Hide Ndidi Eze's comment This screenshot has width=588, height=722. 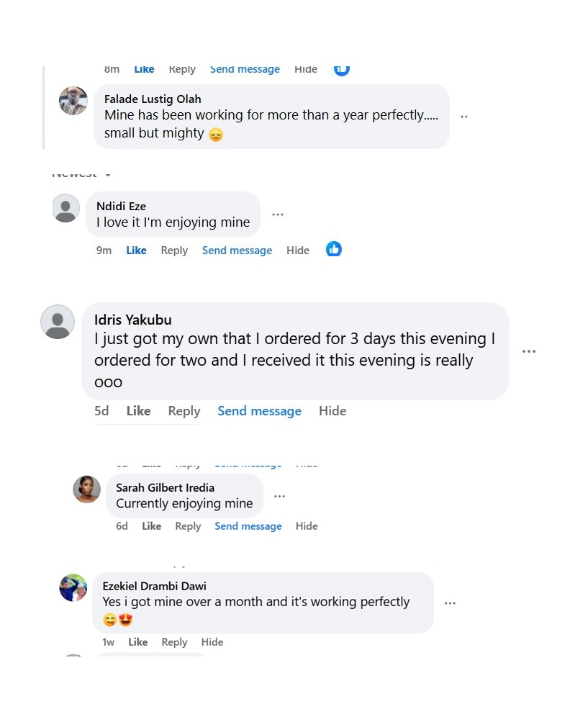pyautogui.click(x=298, y=251)
